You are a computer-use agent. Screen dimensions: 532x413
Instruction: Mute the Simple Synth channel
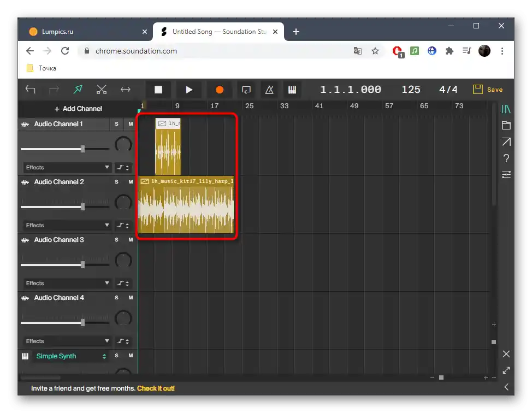coord(131,356)
